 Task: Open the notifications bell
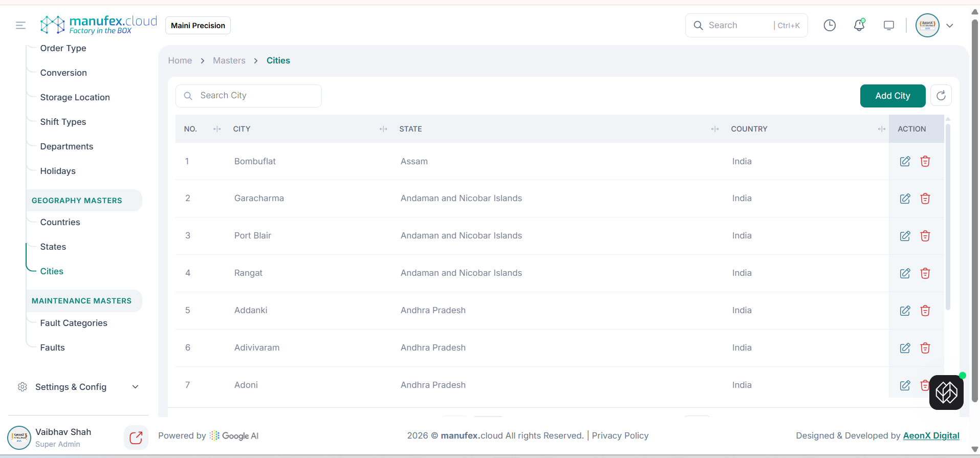[x=859, y=26]
